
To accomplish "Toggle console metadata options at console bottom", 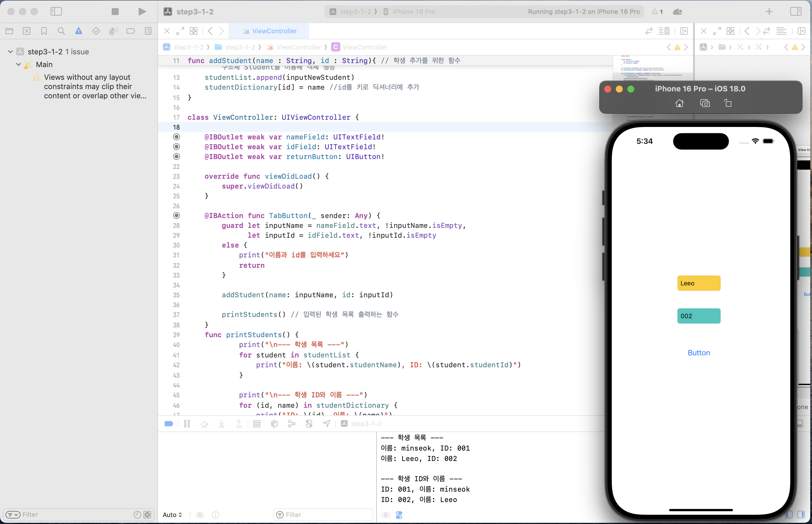I will click(x=399, y=515).
